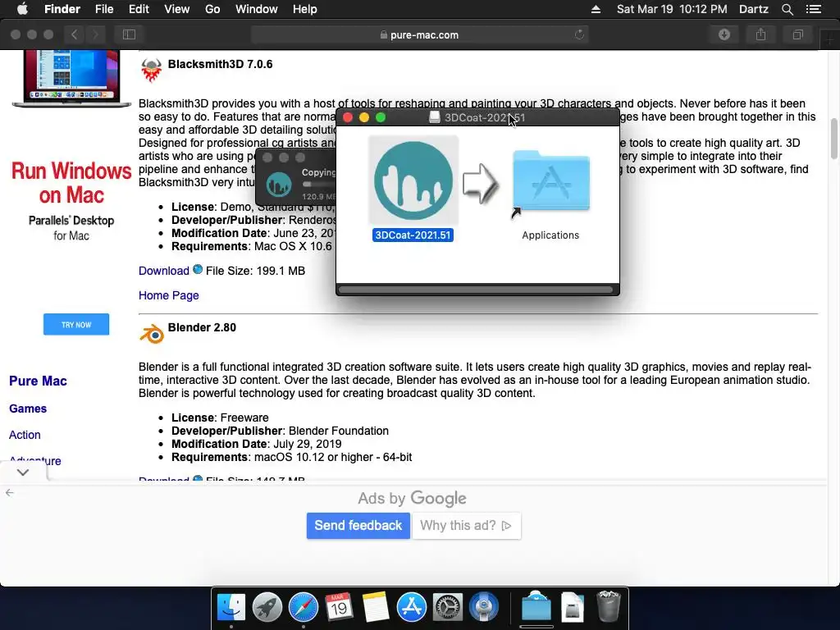
Task: Click the Blender 2.80 heading
Action: [x=202, y=327]
